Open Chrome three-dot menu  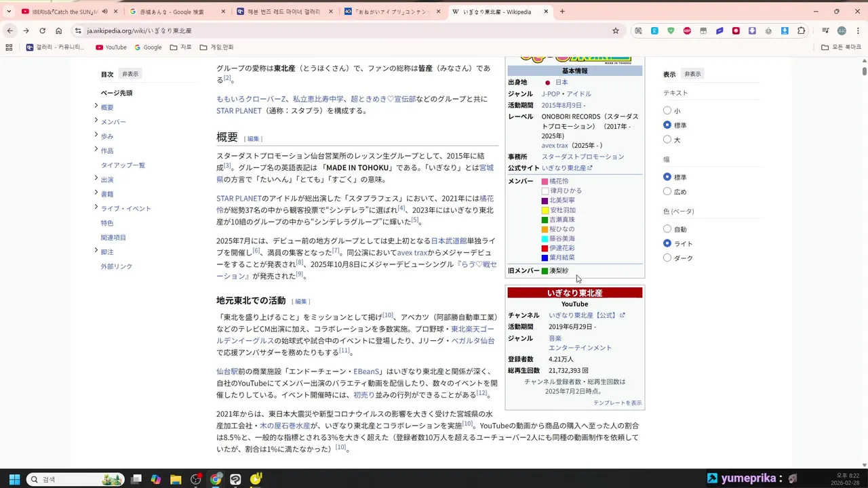coord(857,30)
